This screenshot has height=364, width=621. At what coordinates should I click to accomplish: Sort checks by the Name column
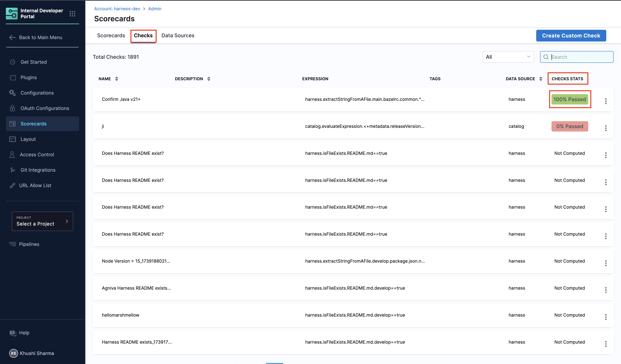(117, 79)
